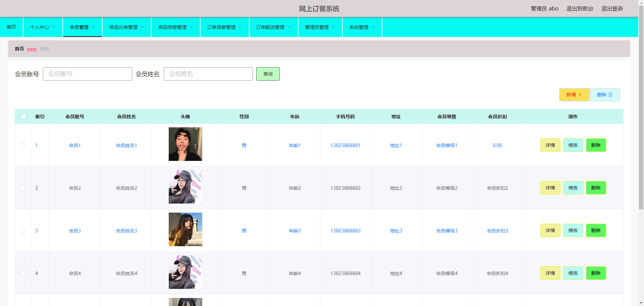The width and height of the screenshot is (644, 306).
Task: Expand the 订单信息管理 menu chevron
Action: (x=240, y=27)
